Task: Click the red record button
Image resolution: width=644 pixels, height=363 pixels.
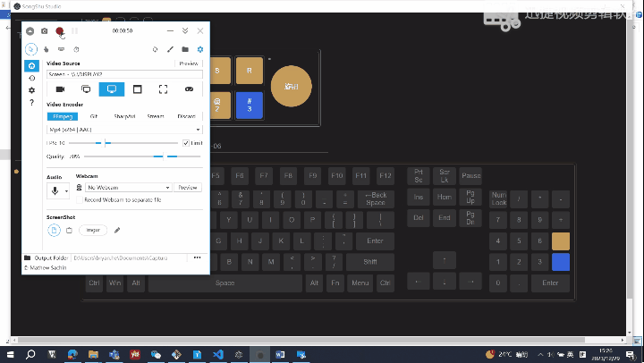Action: click(60, 31)
